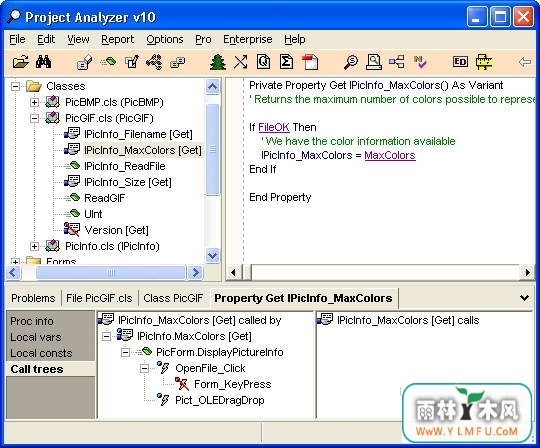Open the File menu
Image resolution: width=540 pixels, height=448 pixels.
point(17,39)
